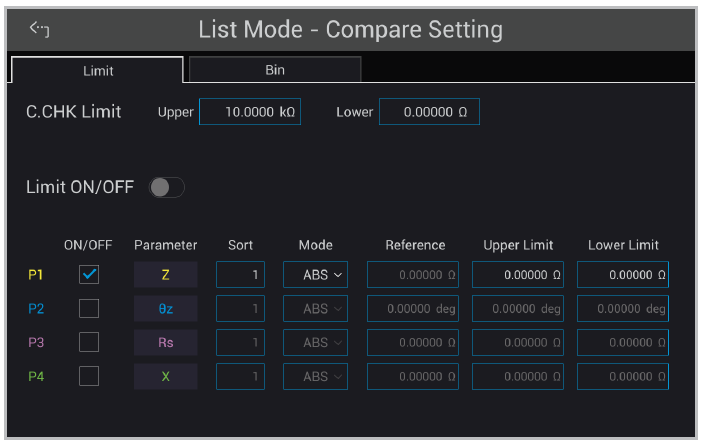The width and height of the screenshot is (703, 447).
Task: Open the P1 ABS mode dropdown
Action: 315,274
